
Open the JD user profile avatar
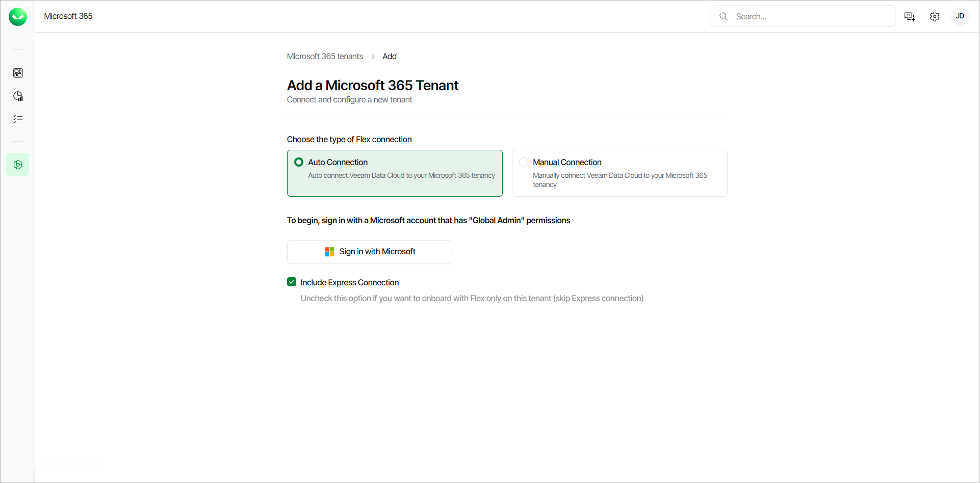[x=960, y=16]
